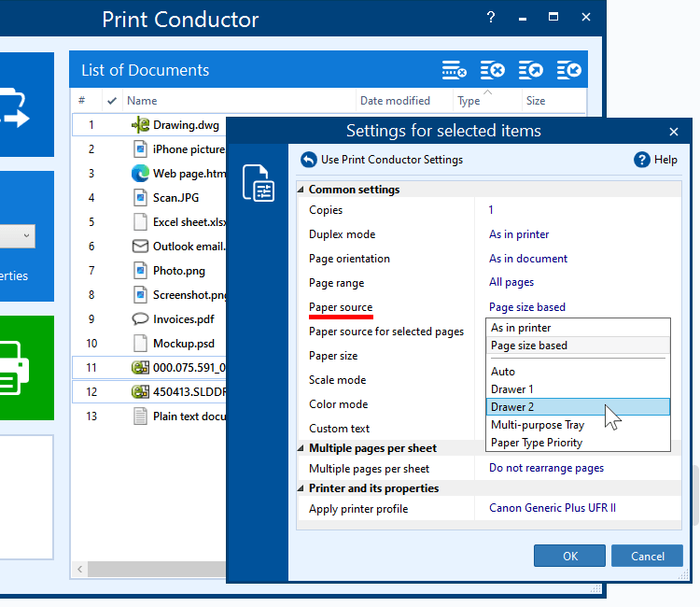Select Multi-purpose Tray option
The height and width of the screenshot is (607, 700).
pos(578,425)
